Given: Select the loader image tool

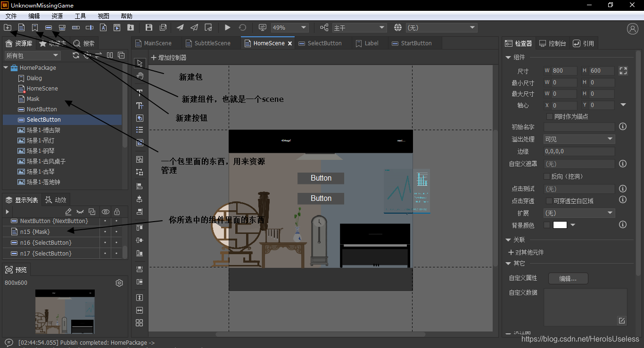Looking at the screenshot, I should (x=140, y=142).
